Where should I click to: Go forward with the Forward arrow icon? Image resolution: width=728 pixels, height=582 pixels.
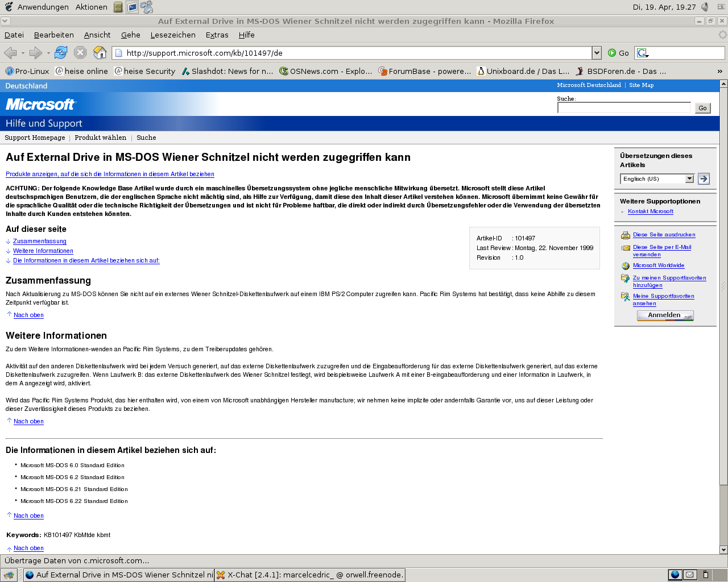coord(35,53)
